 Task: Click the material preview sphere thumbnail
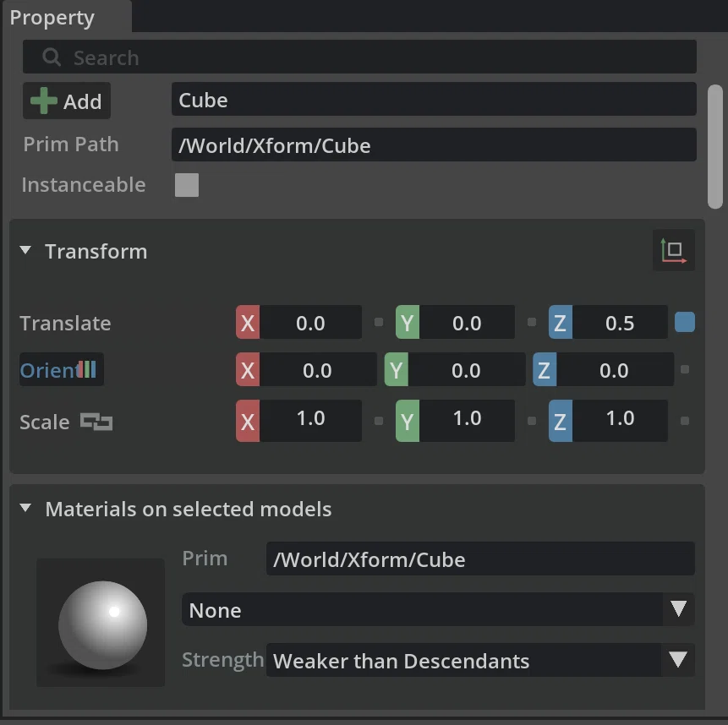click(x=101, y=623)
